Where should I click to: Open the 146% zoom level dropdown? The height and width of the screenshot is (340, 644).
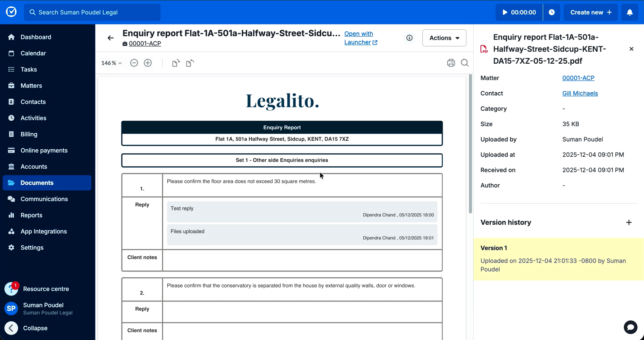[111, 63]
